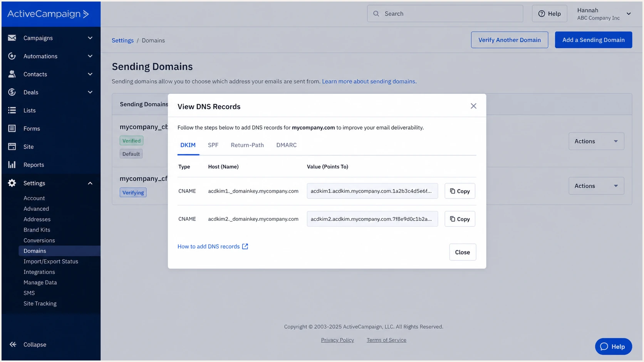The image size is (644, 362).
Task: Expand the Contacts menu chevron
Action: pos(90,74)
